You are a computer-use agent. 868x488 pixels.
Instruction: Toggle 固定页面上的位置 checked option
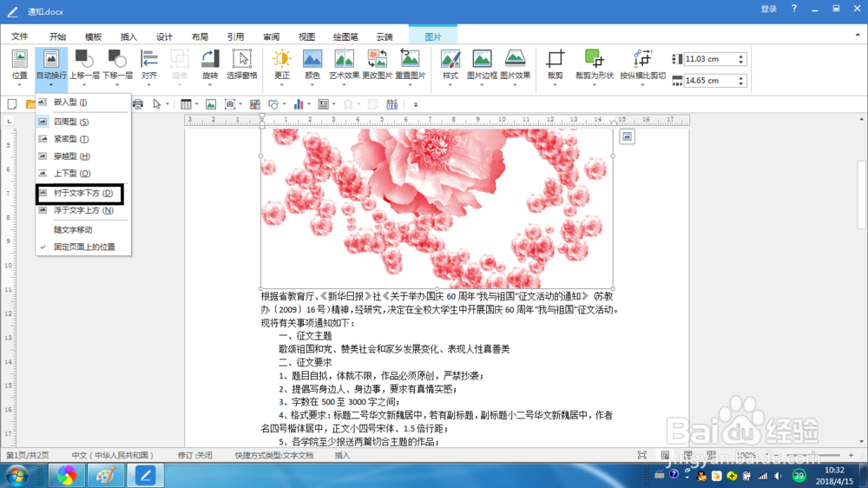(83, 247)
